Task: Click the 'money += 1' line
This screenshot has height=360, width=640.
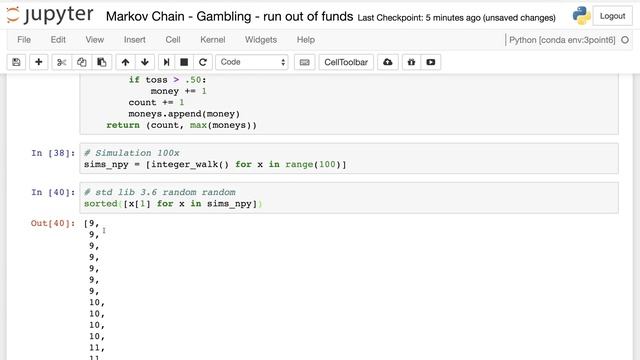Action: click(178, 91)
